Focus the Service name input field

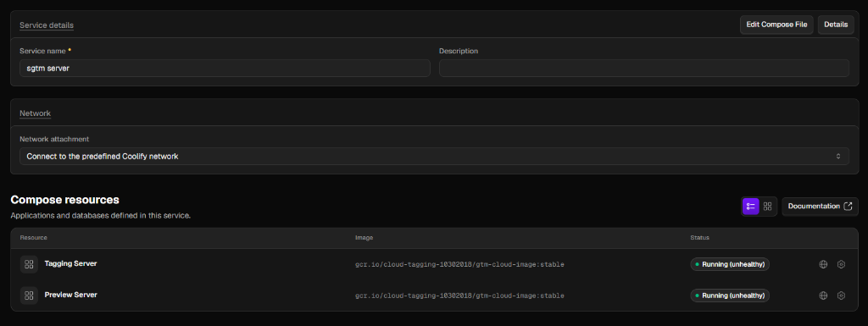point(225,68)
